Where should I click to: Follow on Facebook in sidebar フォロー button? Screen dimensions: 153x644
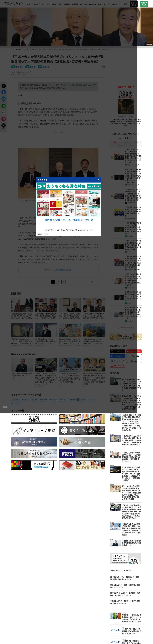click(x=117, y=356)
